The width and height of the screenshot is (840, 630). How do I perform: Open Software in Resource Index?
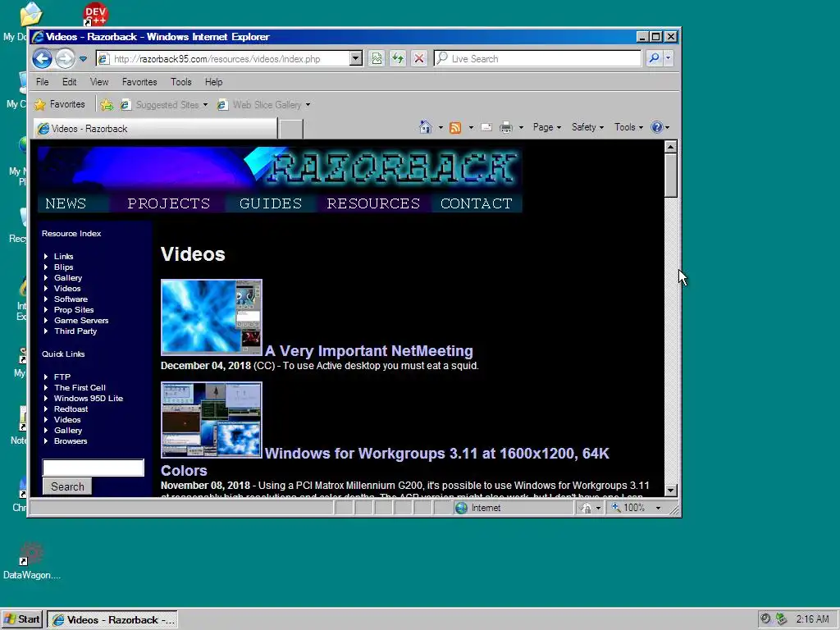[71, 299]
